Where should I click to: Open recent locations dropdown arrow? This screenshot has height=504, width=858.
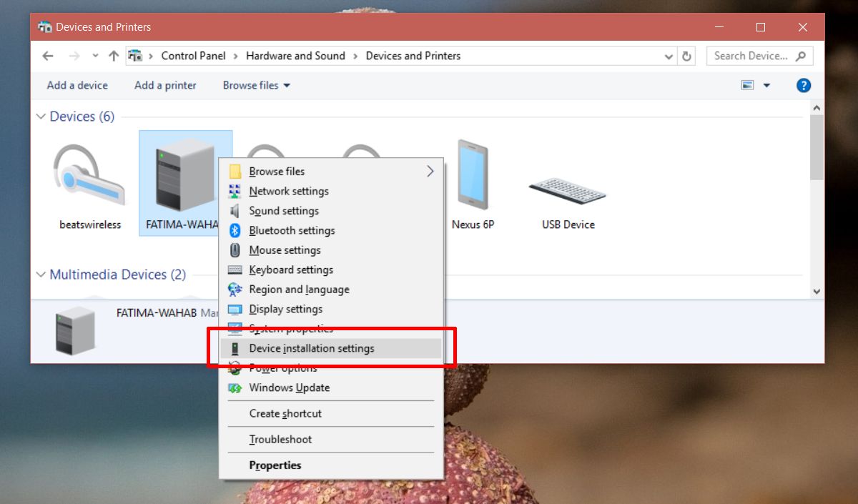pyautogui.click(x=95, y=56)
